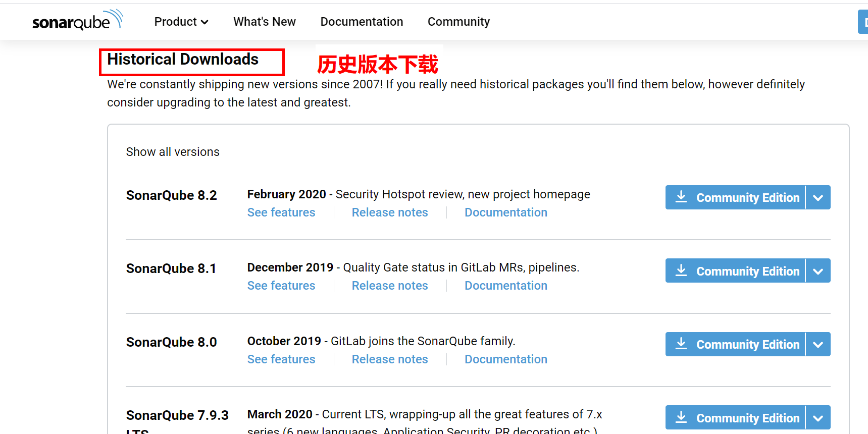Image resolution: width=868 pixels, height=434 pixels.
Task: Open Documentation in top navigation
Action: click(362, 22)
